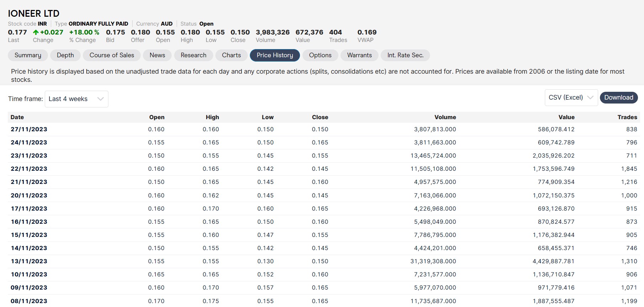Open the Research tab

pos(193,55)
